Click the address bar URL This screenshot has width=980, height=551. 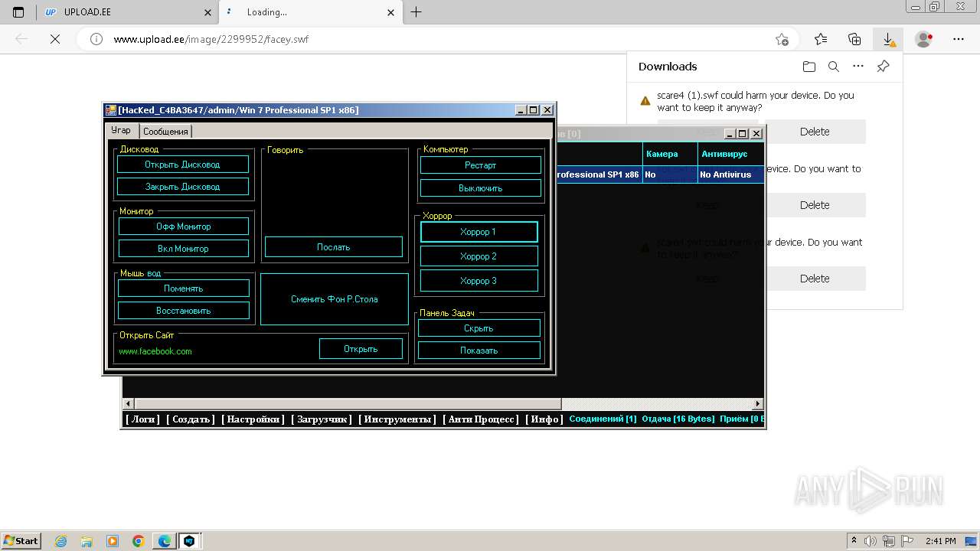click(211, 39)
